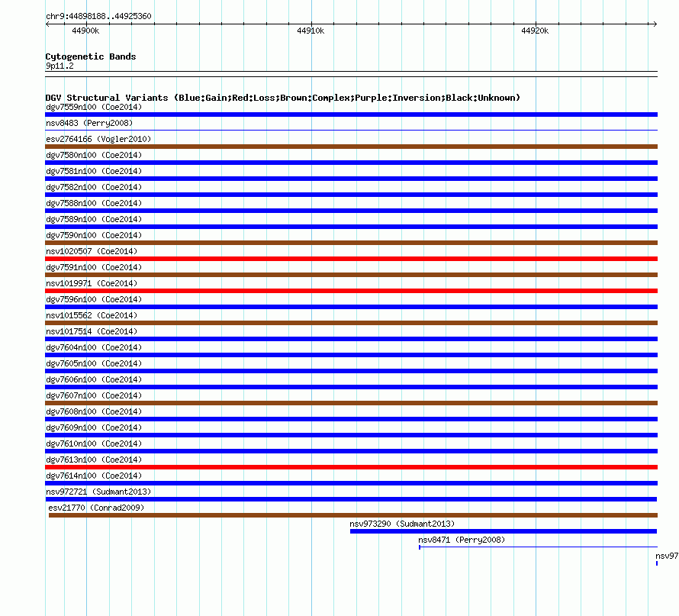Click the dgv7580n100 (Coe2014) label
The width and height of the screenshot is (679, 616).
94,155
